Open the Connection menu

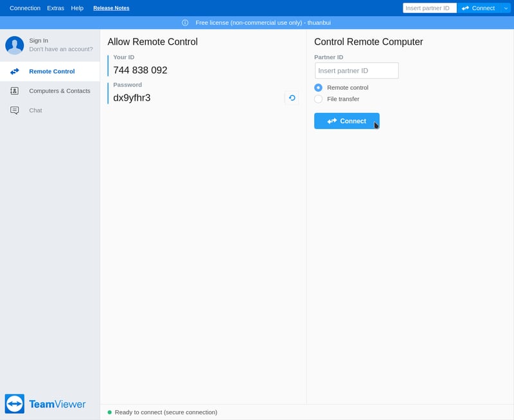pyautogui.click(x=25, y=8)
